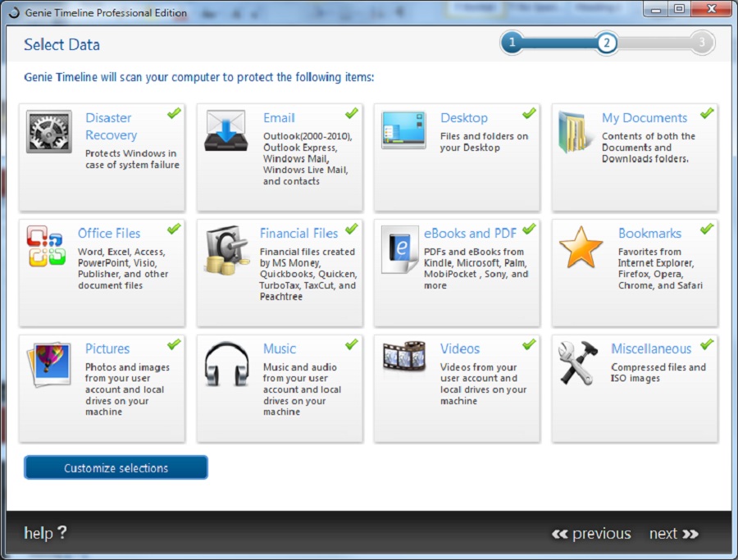Select the Email envelope icon
The image size is (738, 560).
point(226,131)
